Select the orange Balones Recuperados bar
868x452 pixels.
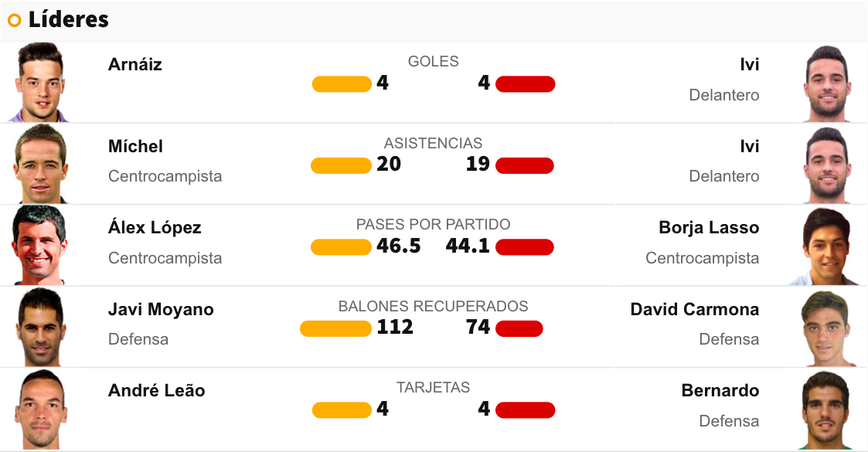335,328
